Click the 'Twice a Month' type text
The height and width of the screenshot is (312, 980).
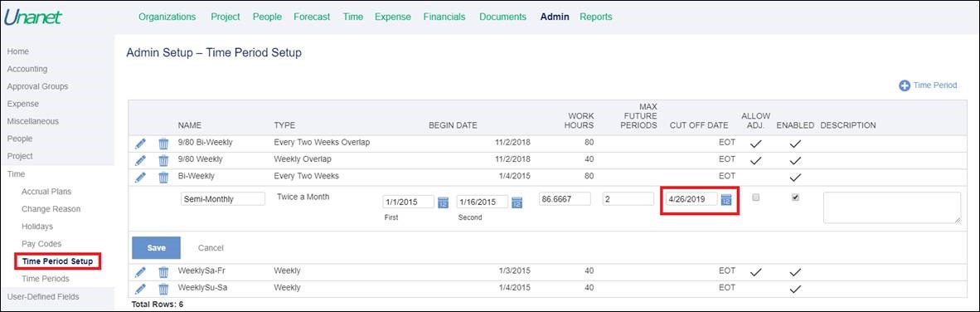click(303, 197)
